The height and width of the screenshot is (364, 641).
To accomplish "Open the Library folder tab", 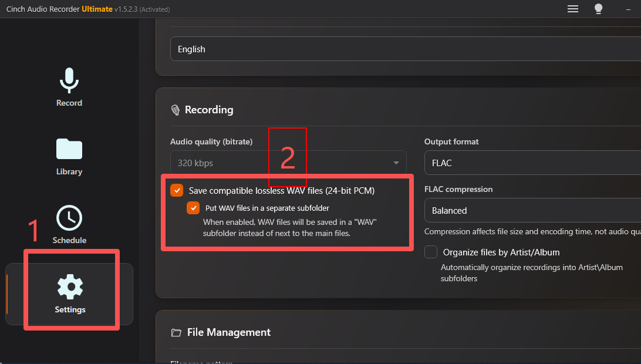I will [69, 157].
